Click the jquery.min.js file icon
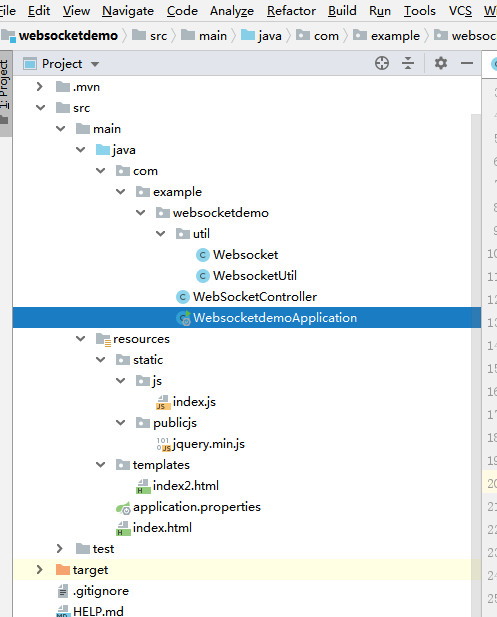The image size is (497, 617). (x=163, y=444)
